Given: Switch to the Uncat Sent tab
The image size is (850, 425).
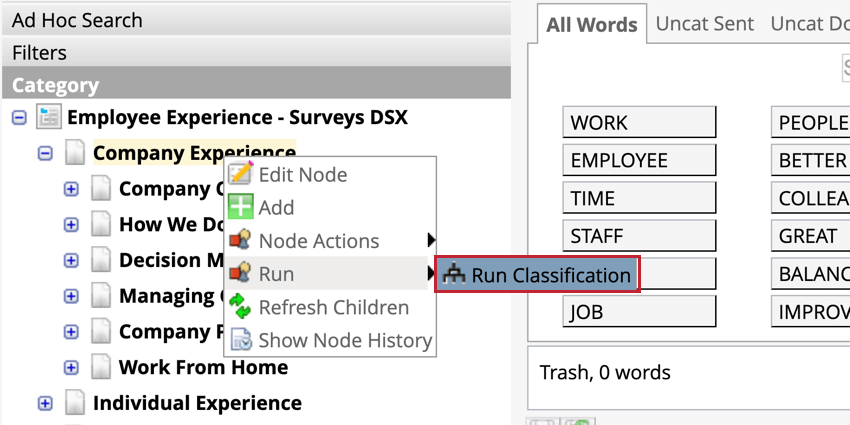Looking at the screenshot, I should [705, 23].
